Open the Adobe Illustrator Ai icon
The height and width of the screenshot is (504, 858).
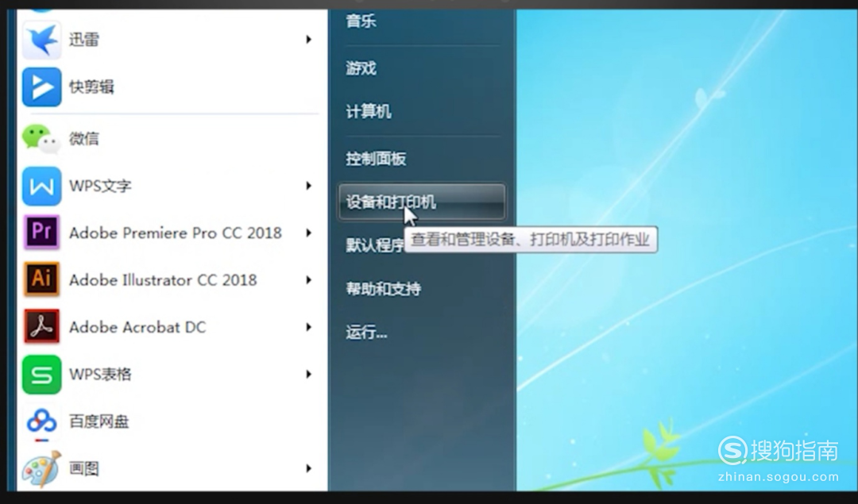(x=41, y=280)
